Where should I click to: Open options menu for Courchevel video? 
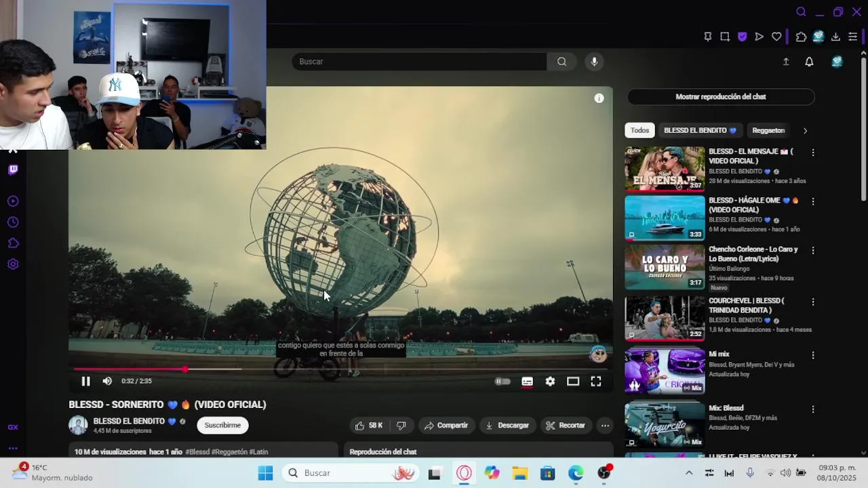(x=812, y=302)
